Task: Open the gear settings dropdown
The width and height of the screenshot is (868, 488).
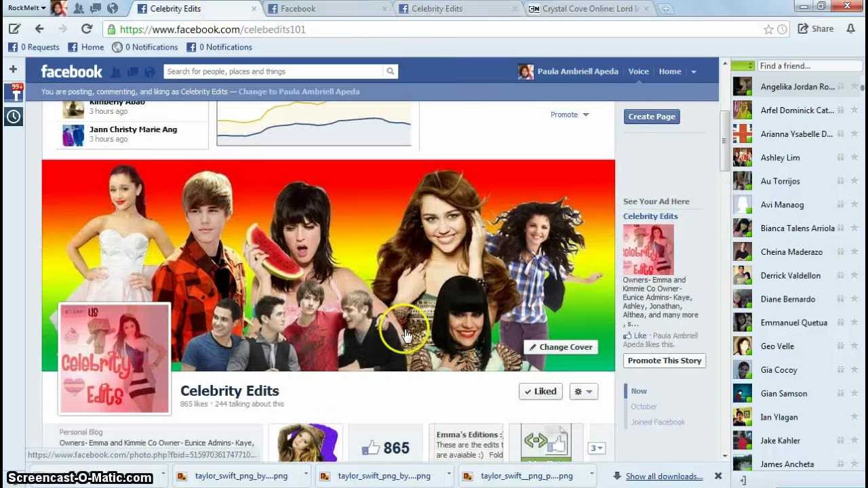Action: click(x=583, y=391)
